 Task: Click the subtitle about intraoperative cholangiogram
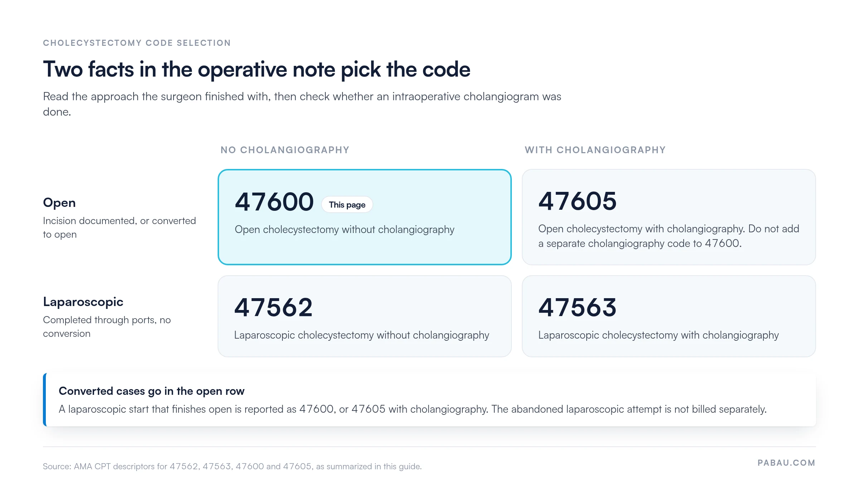coord(302,104)
